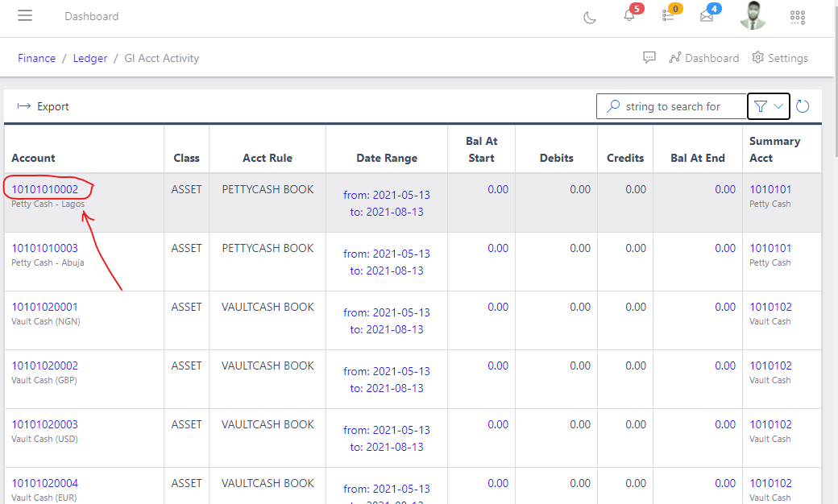Open the apps grid launcher
Screen dimensions: 838x504
click(798, 17)
